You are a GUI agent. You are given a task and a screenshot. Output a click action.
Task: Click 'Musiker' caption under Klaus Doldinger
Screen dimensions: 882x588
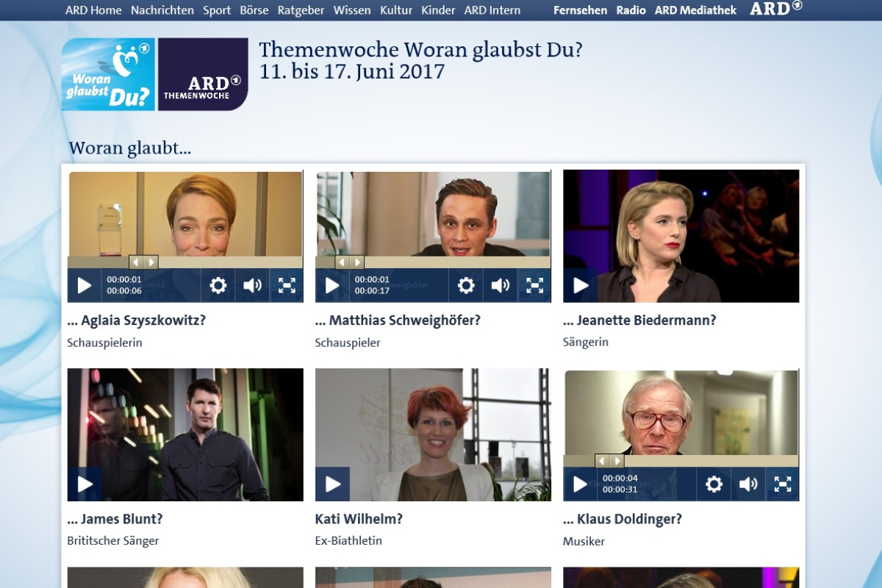click(x=584, y=542)
